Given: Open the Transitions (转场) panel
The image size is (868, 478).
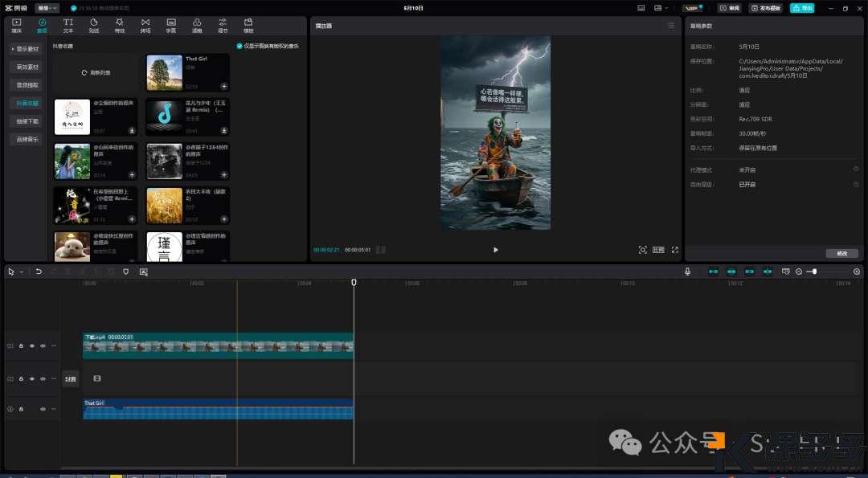Looking at the screenshot, I should pyautogui.click(x=145, y=26).
